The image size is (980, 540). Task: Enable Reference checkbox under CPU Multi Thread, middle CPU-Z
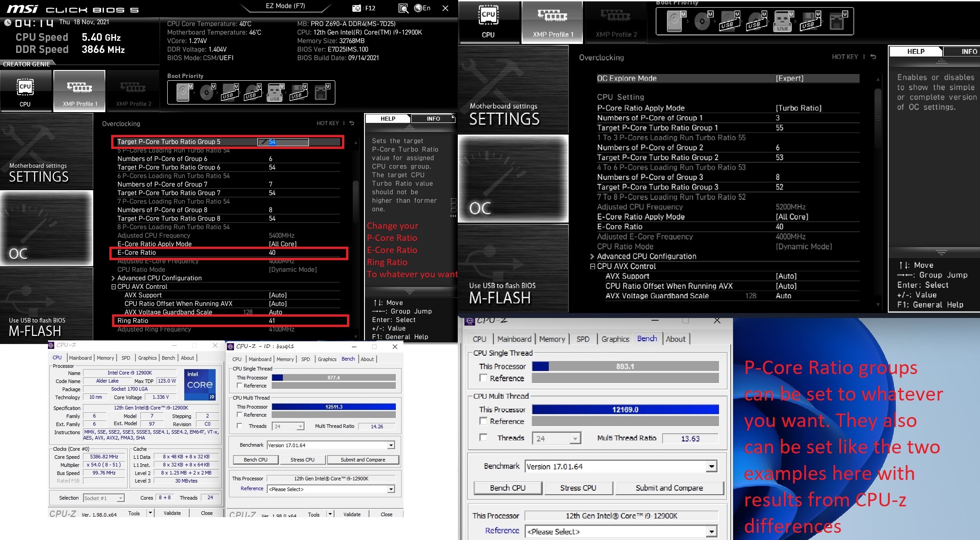[x=239, y=415]
